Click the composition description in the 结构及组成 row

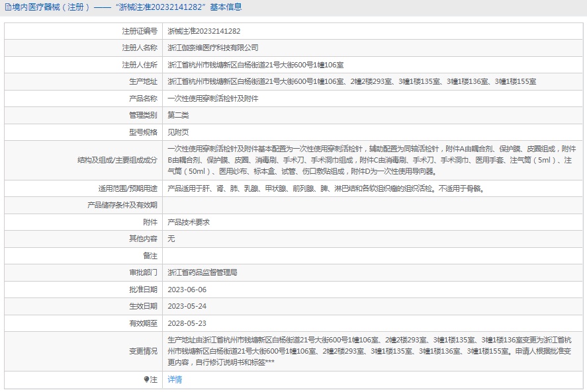click(372, 160)
